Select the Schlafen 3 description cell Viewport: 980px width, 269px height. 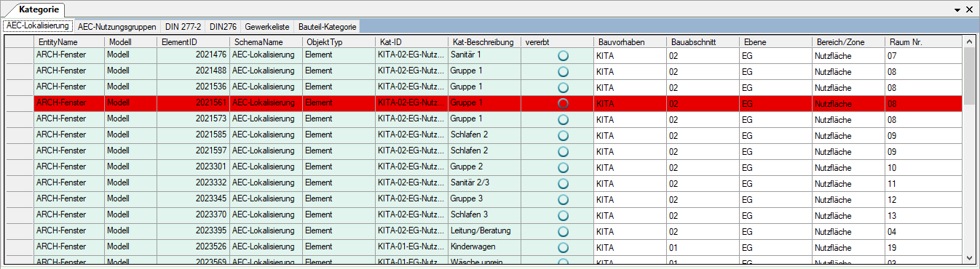(x=484, y=215)
